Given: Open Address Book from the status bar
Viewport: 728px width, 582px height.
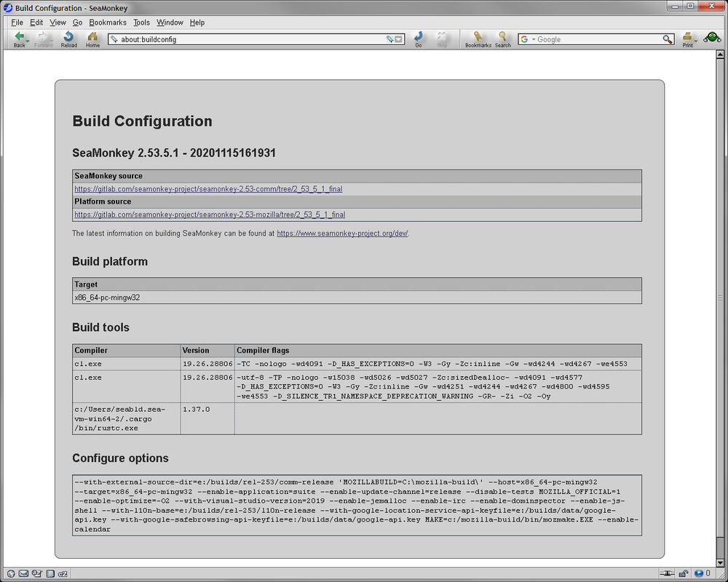Looking at the screenshot, I should tap(50, 574).
